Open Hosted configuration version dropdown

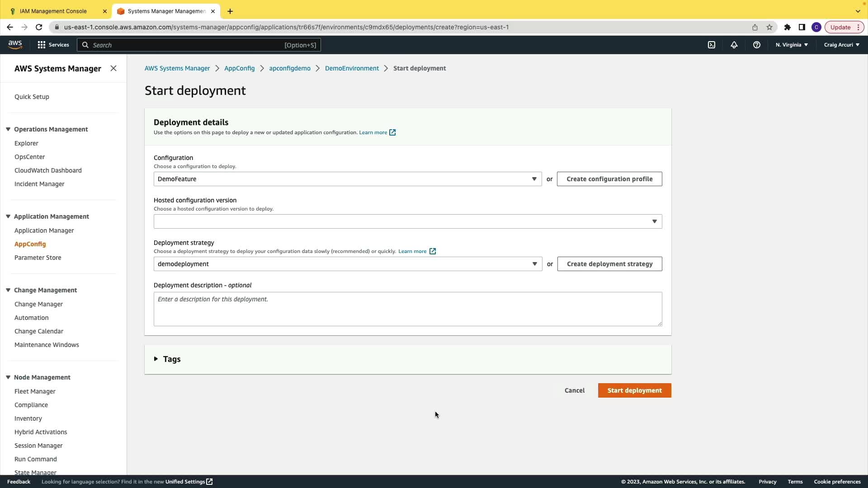(407, 221)
